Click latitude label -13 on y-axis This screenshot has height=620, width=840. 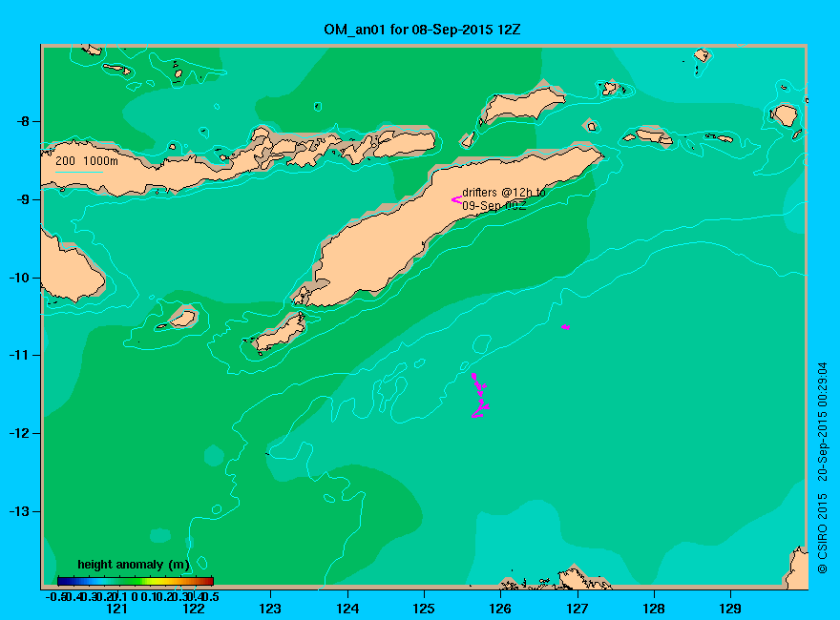click(x=19, y=511)
